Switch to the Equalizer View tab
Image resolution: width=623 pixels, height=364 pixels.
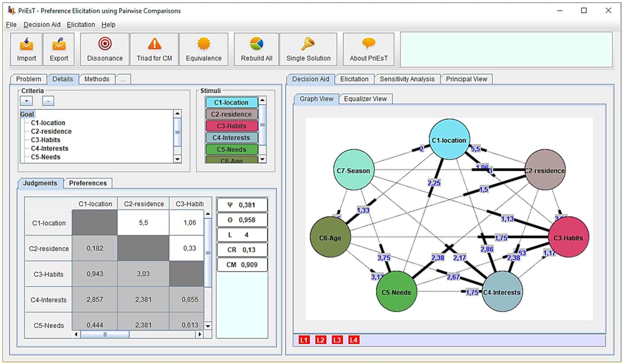click(365, 99)
